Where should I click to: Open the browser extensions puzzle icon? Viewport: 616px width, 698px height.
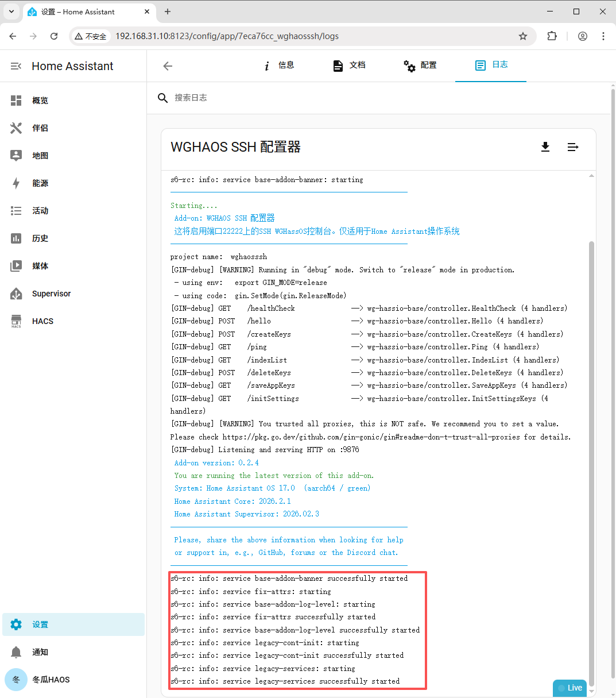(552, 36)
